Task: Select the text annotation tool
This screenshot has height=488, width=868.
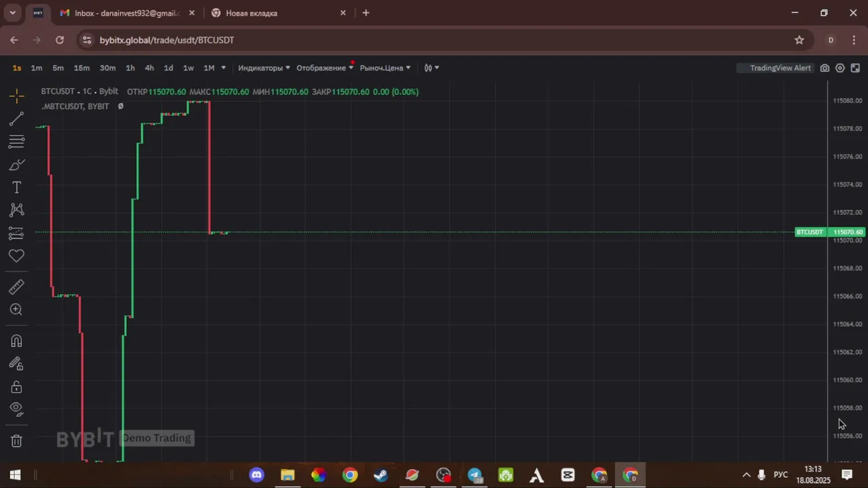Action: (x=17, y=187)
